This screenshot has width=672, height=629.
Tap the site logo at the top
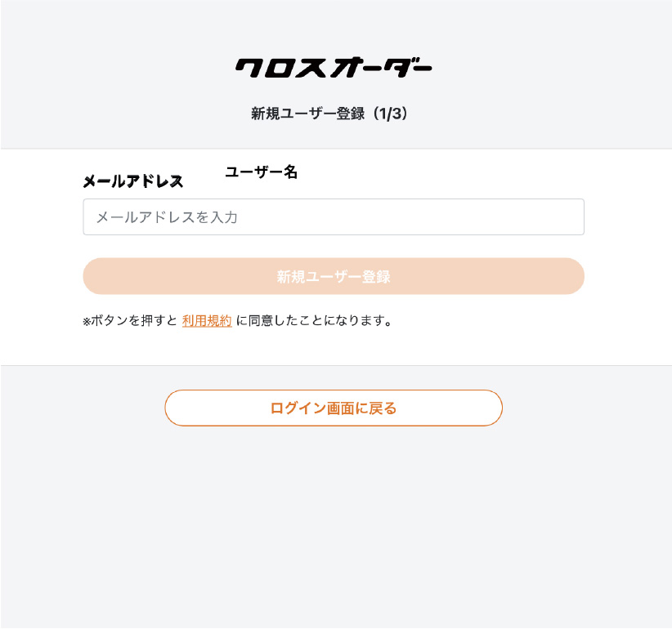(x=334, y=68)
